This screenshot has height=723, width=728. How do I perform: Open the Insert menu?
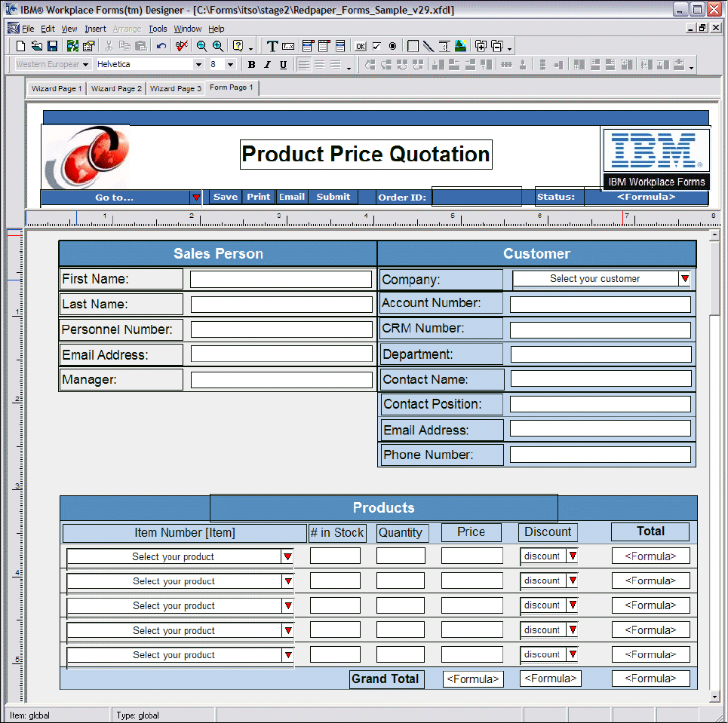coord(95,29)
